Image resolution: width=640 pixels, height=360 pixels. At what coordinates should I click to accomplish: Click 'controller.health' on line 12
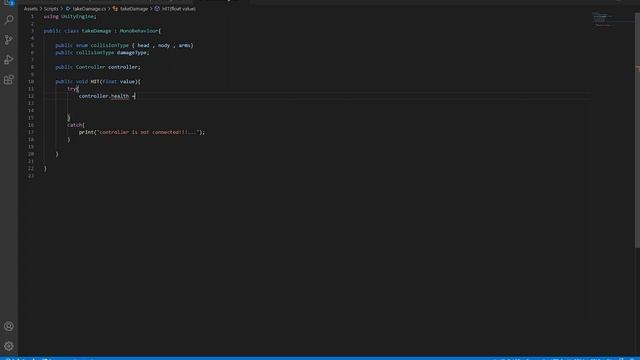(104, 96)
